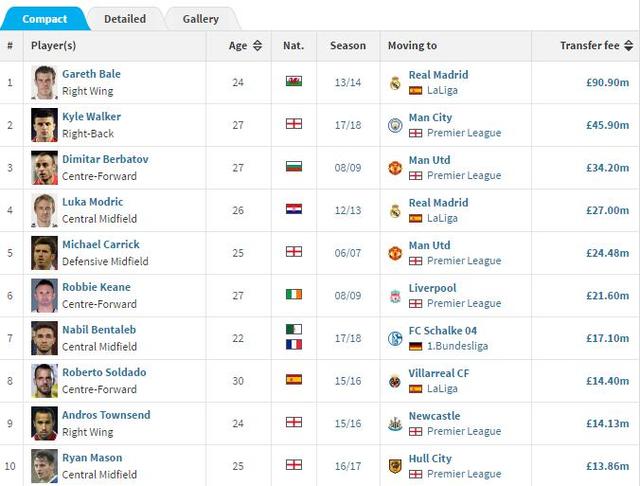Click the Newcastle club crest icon
Screen dimensions: 640x486
pyautogui.click(x=395, y=424)
